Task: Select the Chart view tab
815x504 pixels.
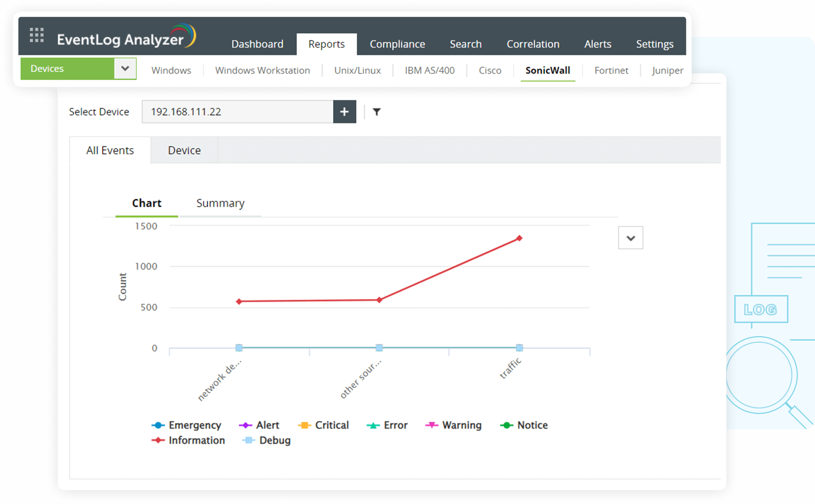Action: [x=147, y=203]
